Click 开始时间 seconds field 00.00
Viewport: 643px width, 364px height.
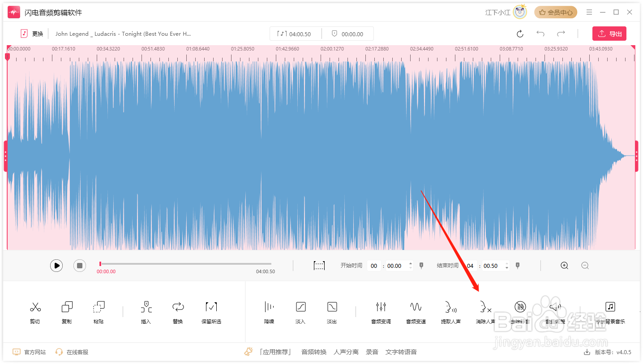(x=394, y=266)
